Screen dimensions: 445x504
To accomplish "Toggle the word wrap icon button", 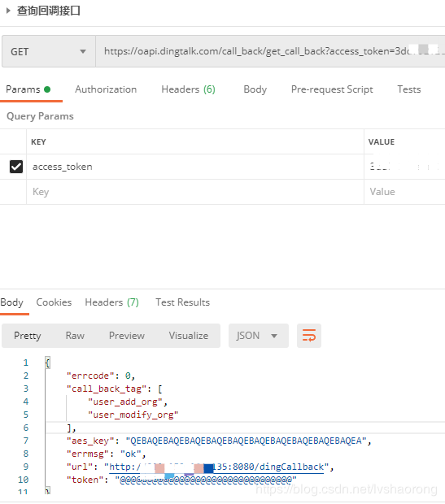I will [x=309, y=336].
